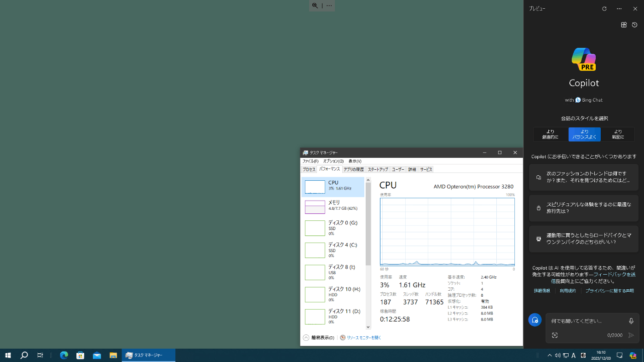Choose the road bike vs mountain bike suggestion

584,239
